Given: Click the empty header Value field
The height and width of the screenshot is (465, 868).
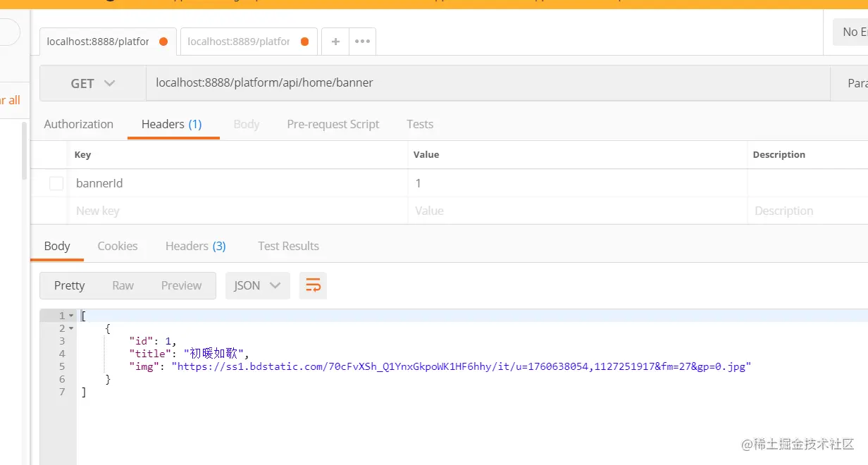Looking at the screenshot, I should [x=577, y=211].
